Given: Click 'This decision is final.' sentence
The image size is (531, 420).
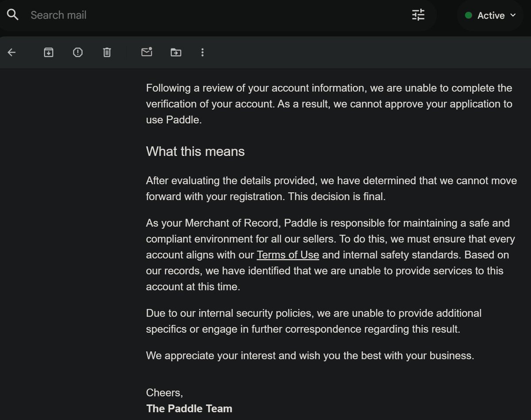Looking at the screenshot, I should coord(337,197).
